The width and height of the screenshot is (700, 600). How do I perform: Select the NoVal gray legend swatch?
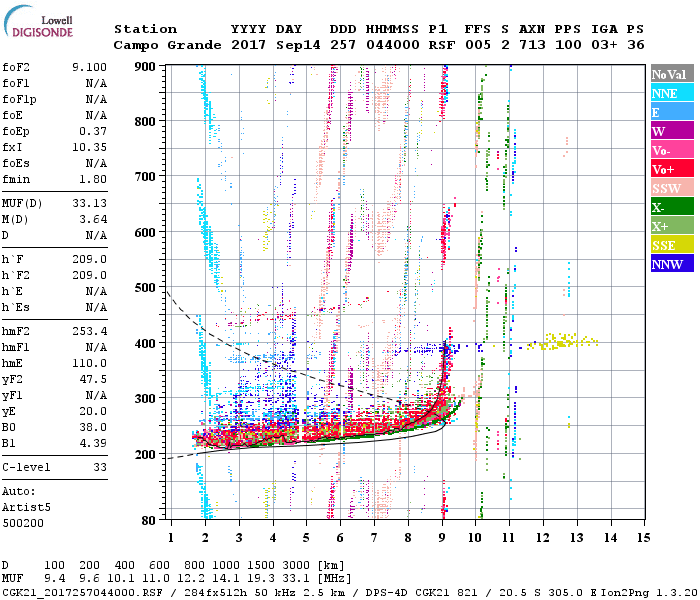click(x=672, y=74)
